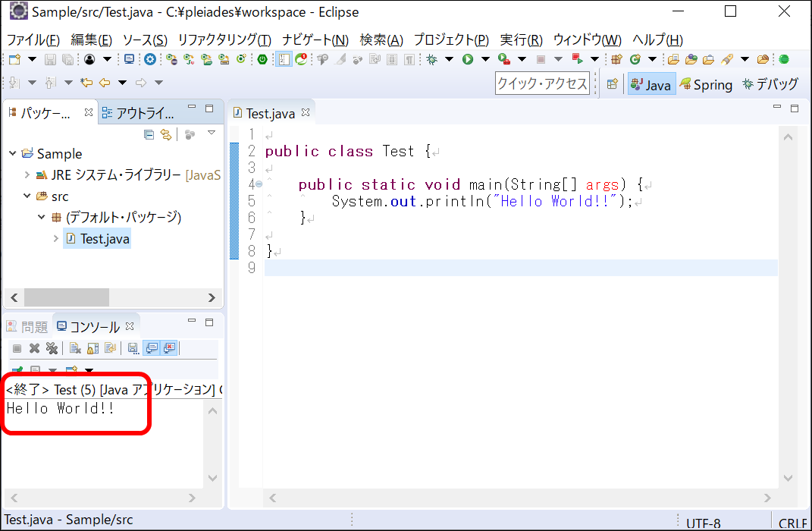Click the New file wizard icon
This screenshot has width=812, height=531.
click(x=14, y=59)
